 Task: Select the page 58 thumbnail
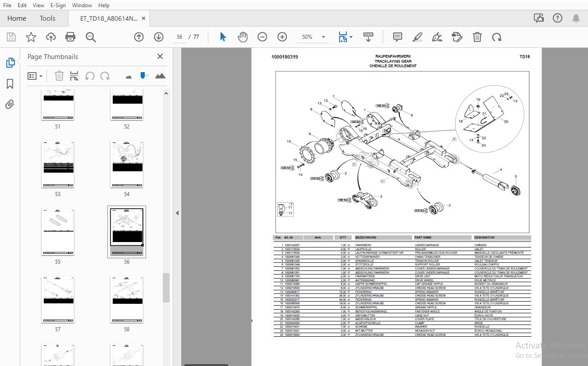pos(127,299)
